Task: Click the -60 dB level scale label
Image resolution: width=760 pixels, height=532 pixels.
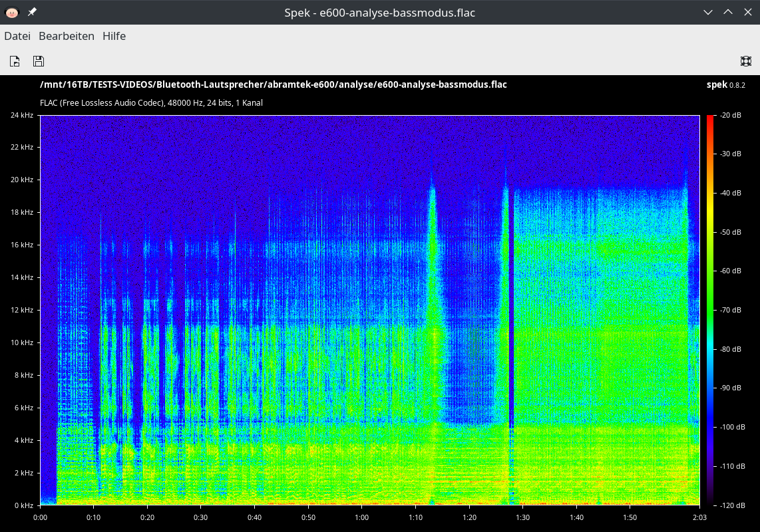Action: 731,271
